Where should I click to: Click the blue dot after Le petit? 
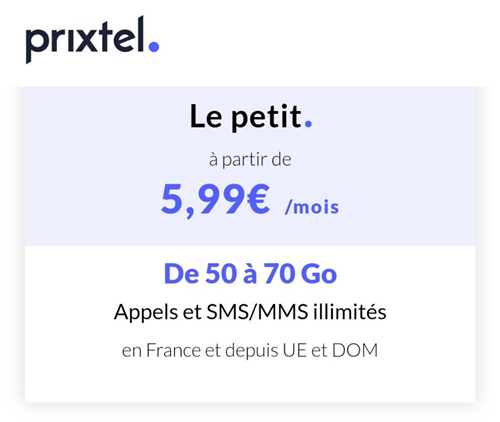coord(309,124)
